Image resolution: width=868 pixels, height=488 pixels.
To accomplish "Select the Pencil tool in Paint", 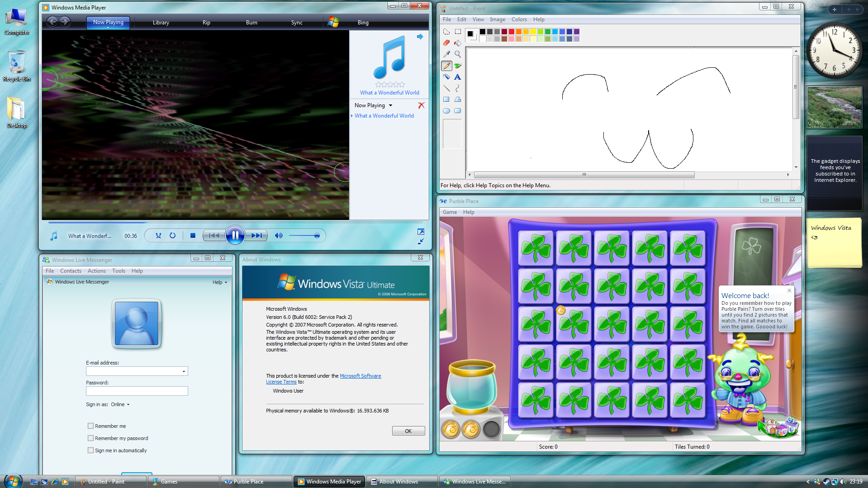I will tap(446, 66).
